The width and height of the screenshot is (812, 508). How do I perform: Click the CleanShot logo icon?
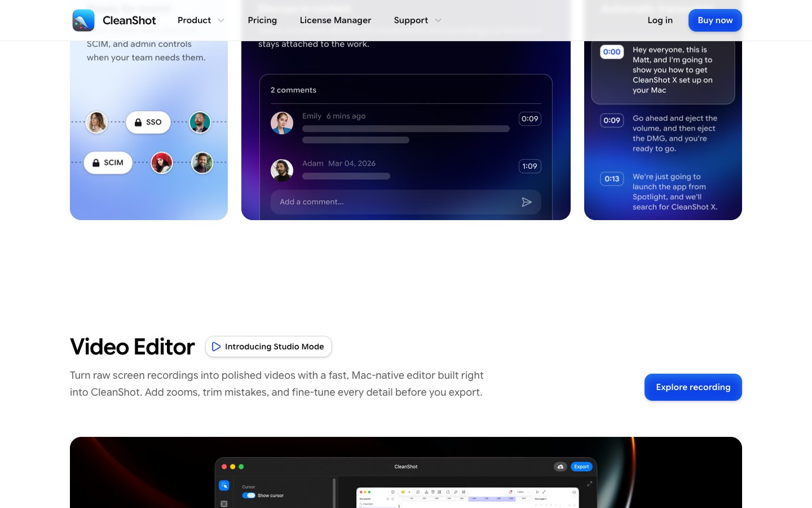click(83, 20)
